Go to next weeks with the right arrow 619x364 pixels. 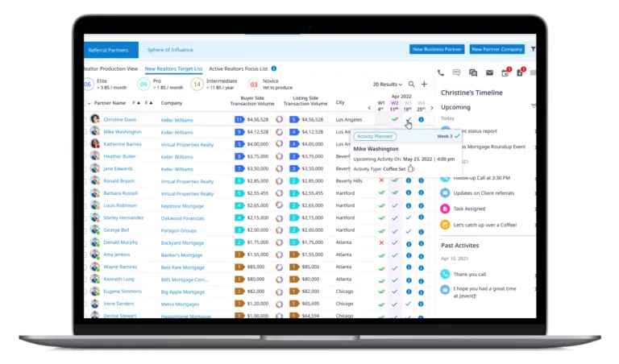(x=432, y=108)
